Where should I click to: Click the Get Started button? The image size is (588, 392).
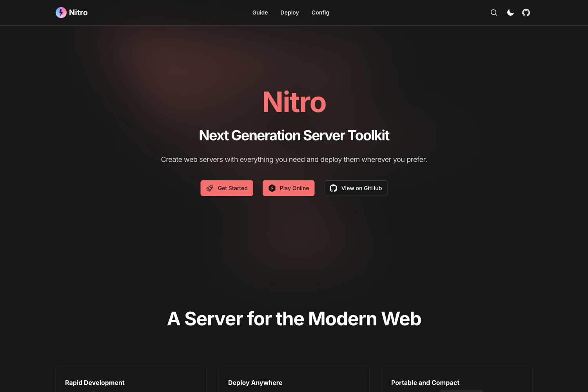[227, 188]
